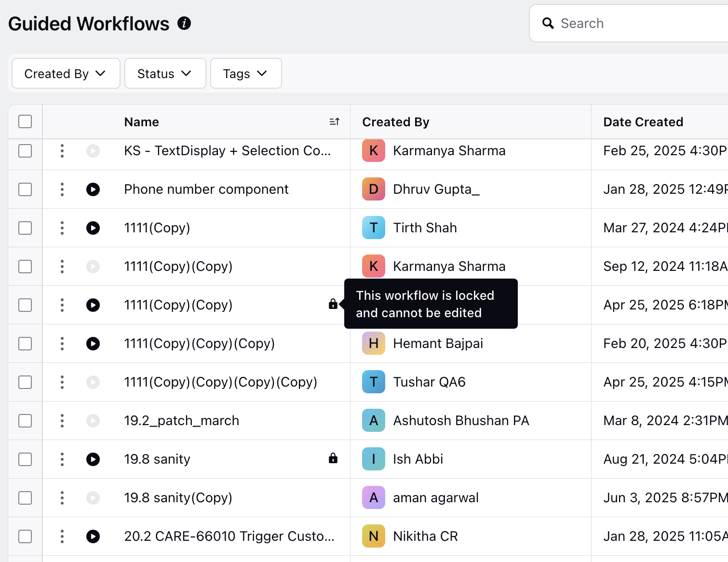The width and height of the screenshot is (728, 562).
Task: Check the 19.8 sanity(Copy) checkbox
Action: [25, 498]
